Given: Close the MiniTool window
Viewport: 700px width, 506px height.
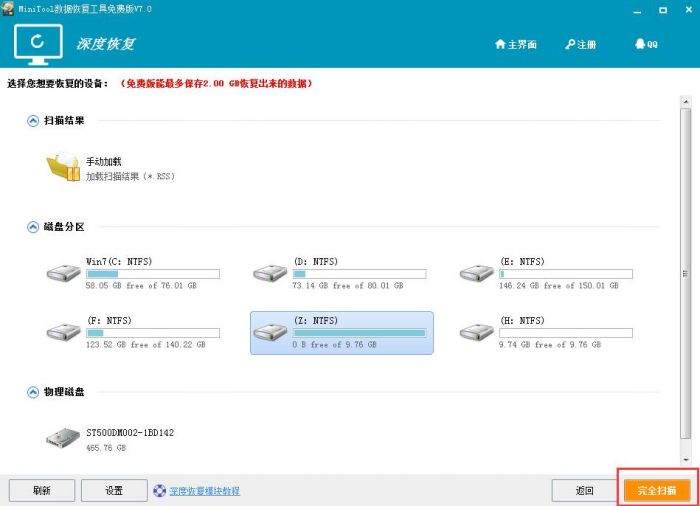Looking at the screenshot, I should (689, 10).
